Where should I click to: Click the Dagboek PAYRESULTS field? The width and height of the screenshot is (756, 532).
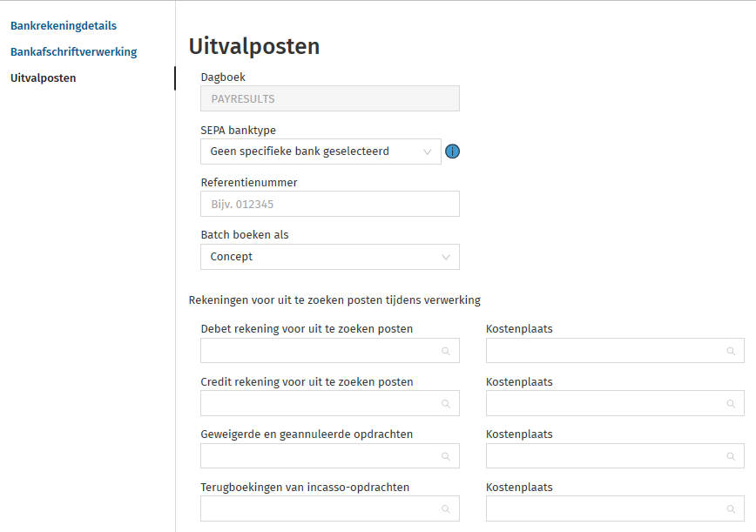click(x=329, y=99)
